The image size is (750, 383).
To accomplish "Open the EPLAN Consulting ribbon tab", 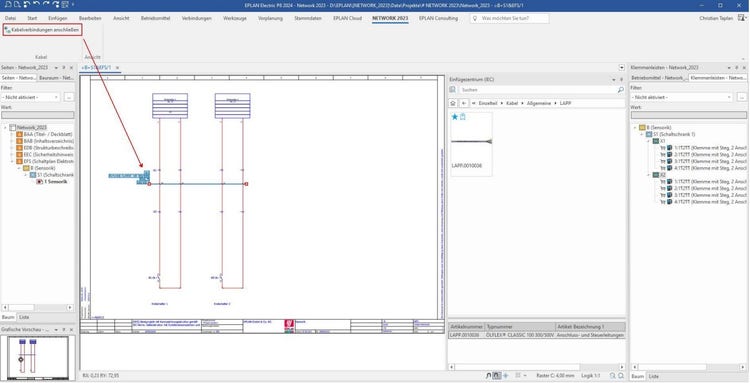I will pos(438,18).
